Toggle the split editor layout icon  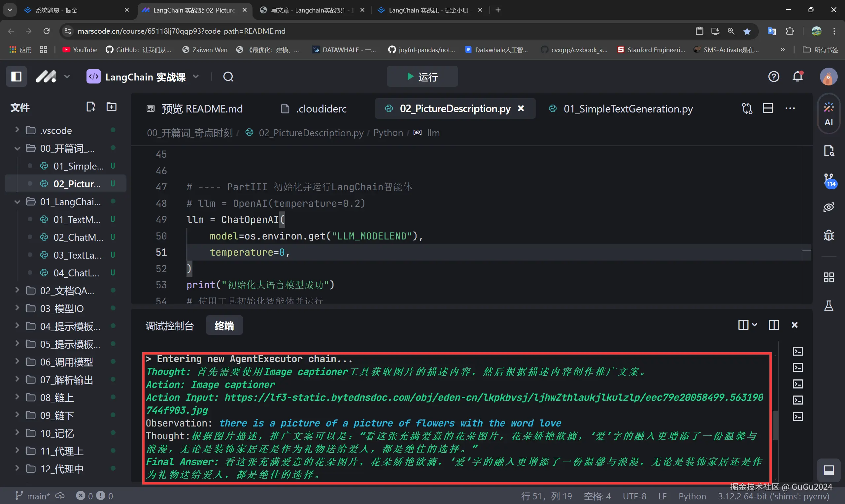(768, 109)
